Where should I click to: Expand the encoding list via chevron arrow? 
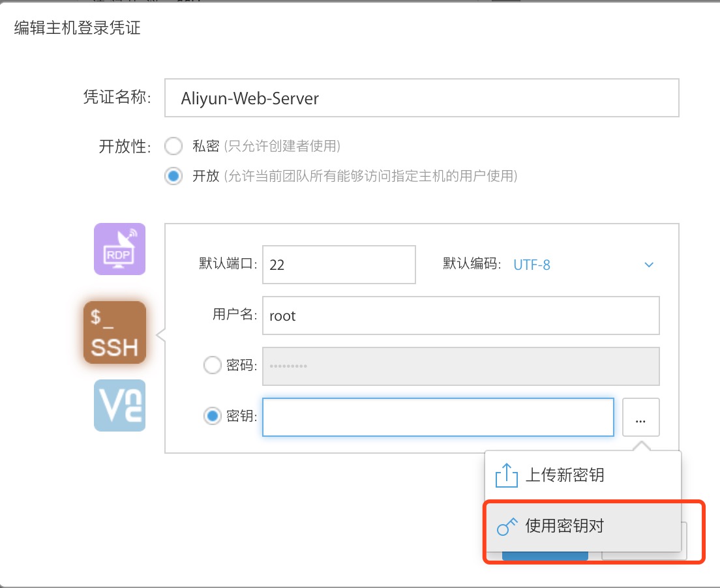click(x=648, y=265)
